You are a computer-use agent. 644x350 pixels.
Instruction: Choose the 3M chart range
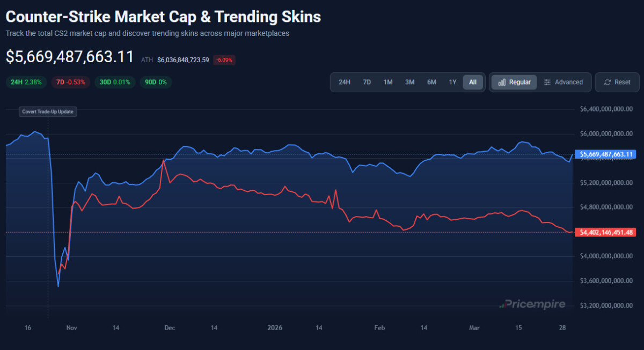pos(409,82)
